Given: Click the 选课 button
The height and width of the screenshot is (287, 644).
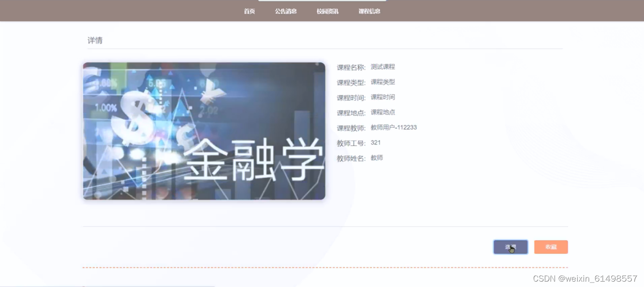Looking at the screenshot, I should [510, 247].
